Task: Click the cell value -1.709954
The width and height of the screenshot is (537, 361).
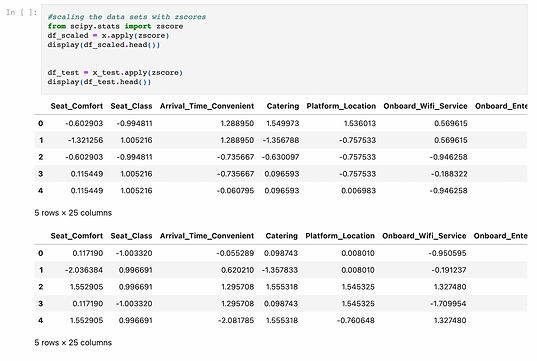Action: [448, 303]
